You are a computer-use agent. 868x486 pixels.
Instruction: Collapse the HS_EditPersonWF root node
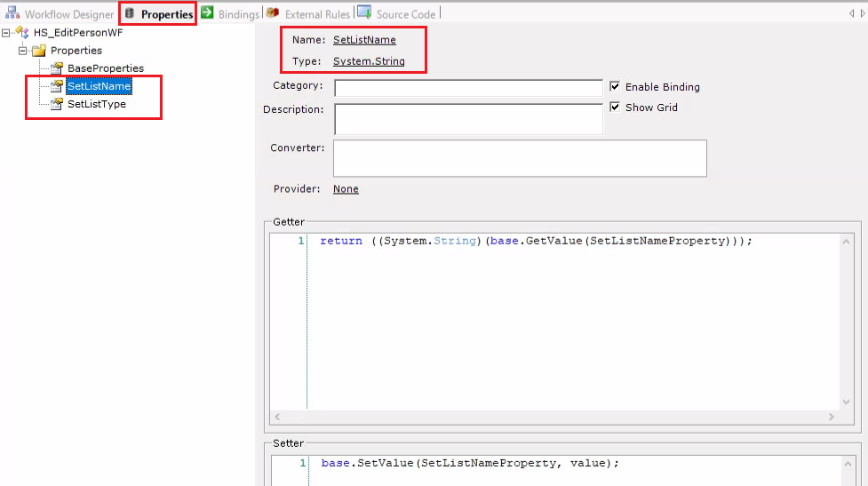tap(6, 33)
